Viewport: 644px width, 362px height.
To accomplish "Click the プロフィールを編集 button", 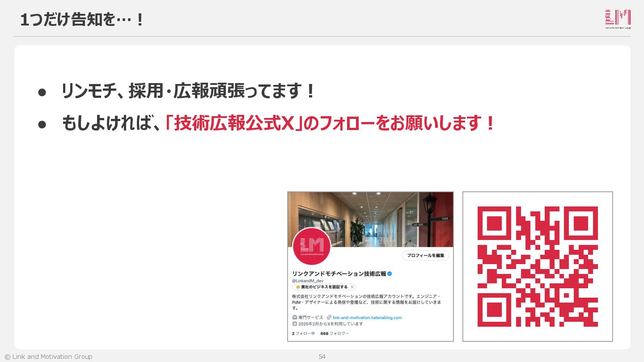I will tap(425, 255).
